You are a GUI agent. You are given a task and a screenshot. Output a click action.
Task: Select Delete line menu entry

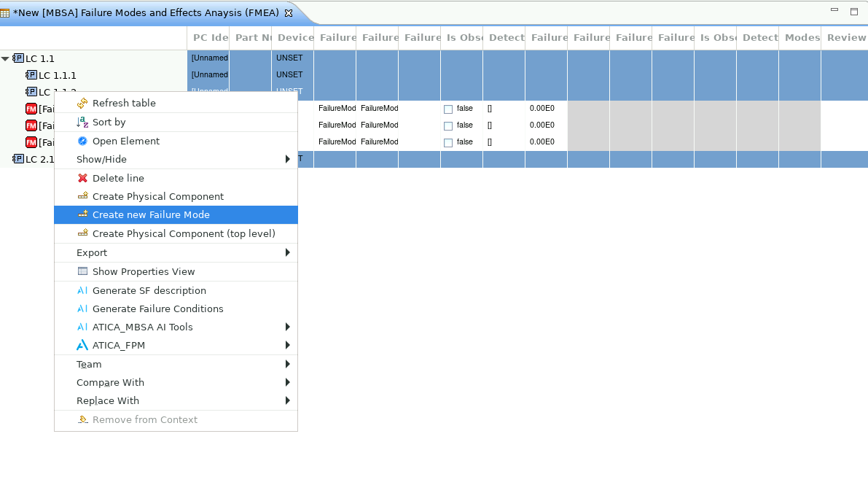click(176, 178)
